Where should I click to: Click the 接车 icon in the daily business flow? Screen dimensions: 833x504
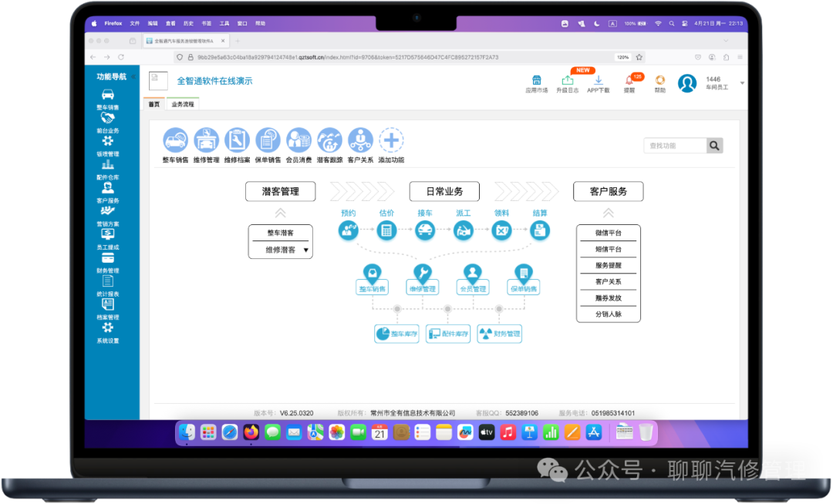(424, 229)
